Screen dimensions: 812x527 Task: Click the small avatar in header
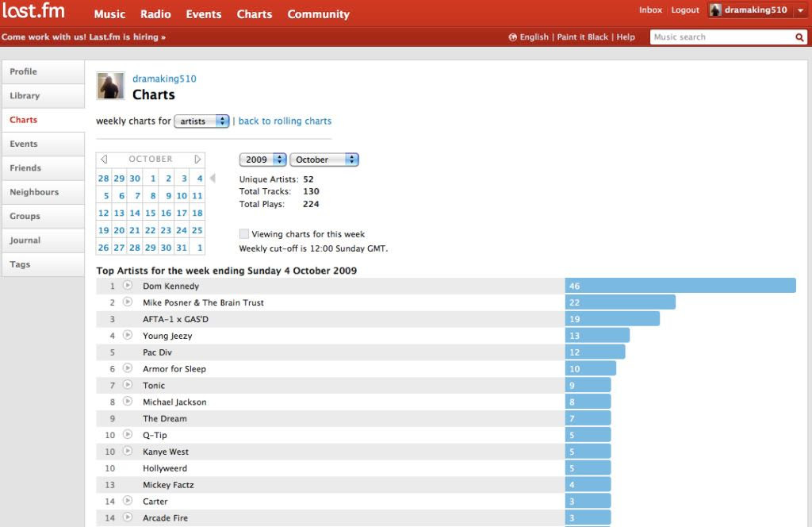pos(716,10)
